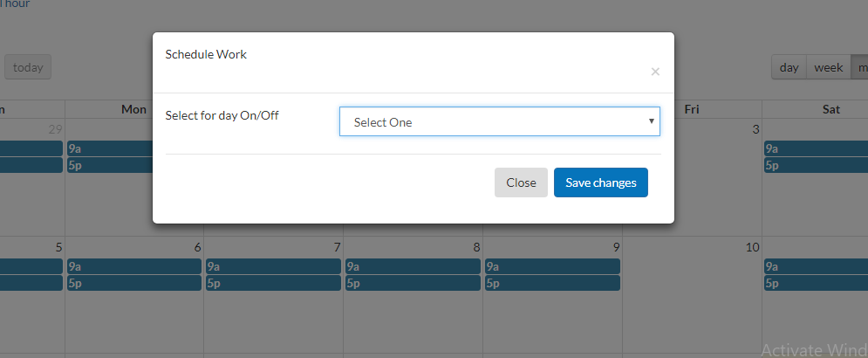Switch calendar to week view
This screenshot has width=868, height=358.
coord(828,67)
